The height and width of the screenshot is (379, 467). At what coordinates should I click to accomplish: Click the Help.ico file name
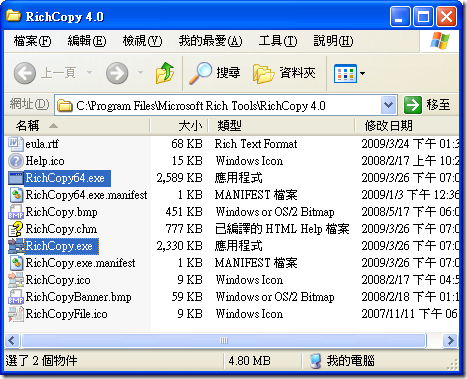click(x=45, y=161)
